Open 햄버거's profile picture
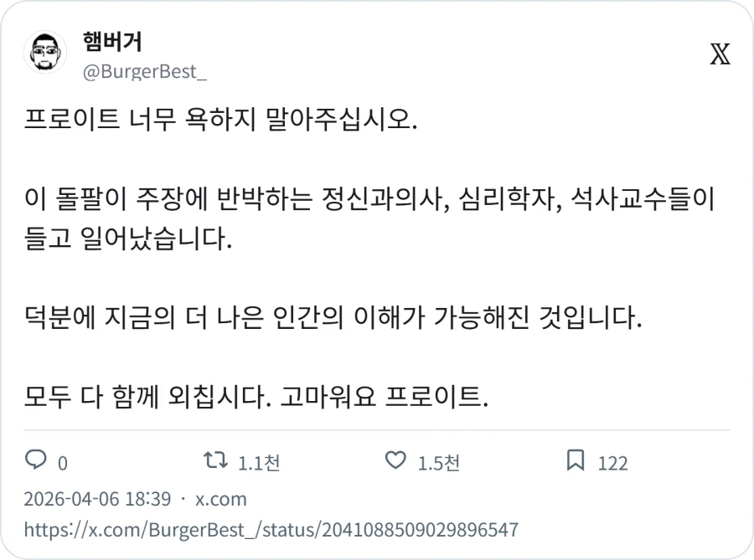754x560 pixels. (x=45, y=50)
